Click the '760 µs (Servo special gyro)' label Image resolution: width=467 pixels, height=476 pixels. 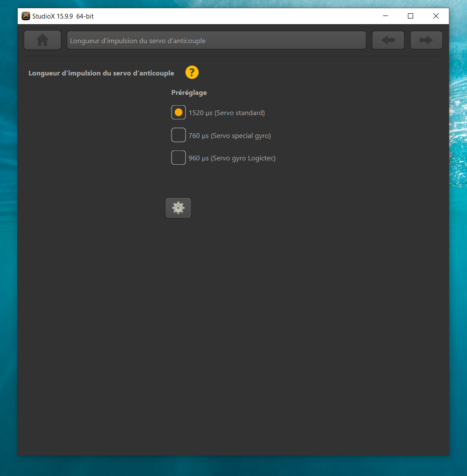tap(229, 136)
